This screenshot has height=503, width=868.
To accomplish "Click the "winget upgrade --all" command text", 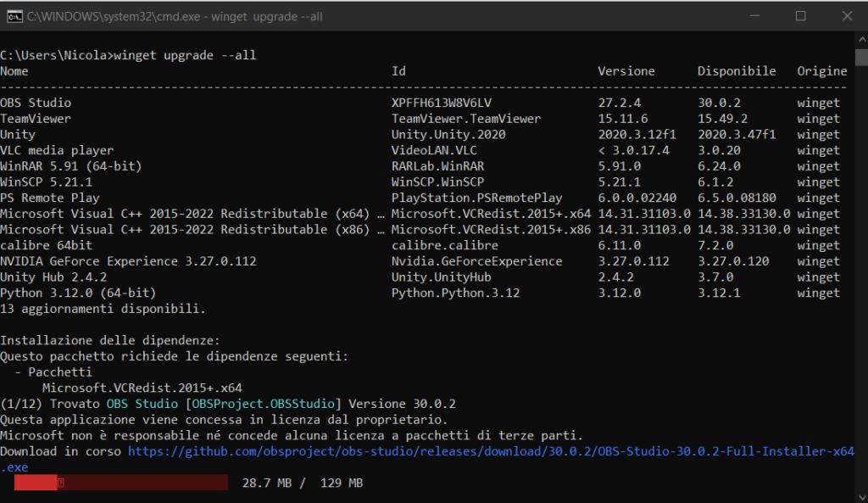I will (185, 55).
